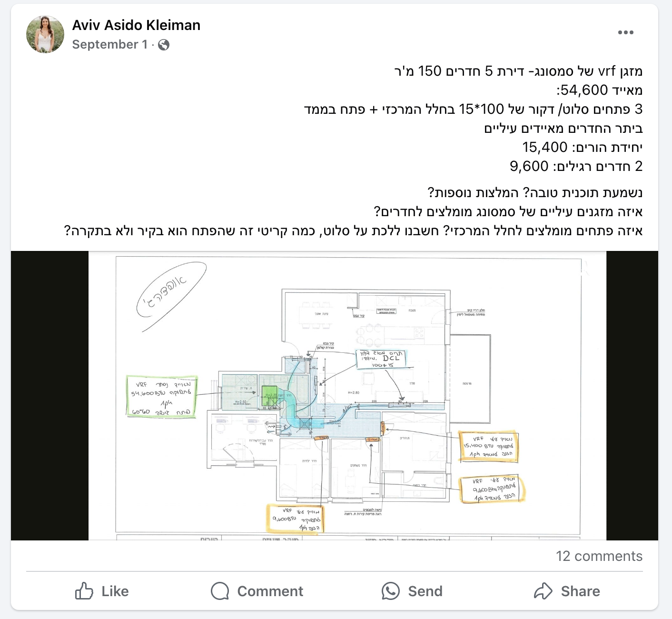Click the Comment label text
The image size is (672, 619).
[270, 591]
